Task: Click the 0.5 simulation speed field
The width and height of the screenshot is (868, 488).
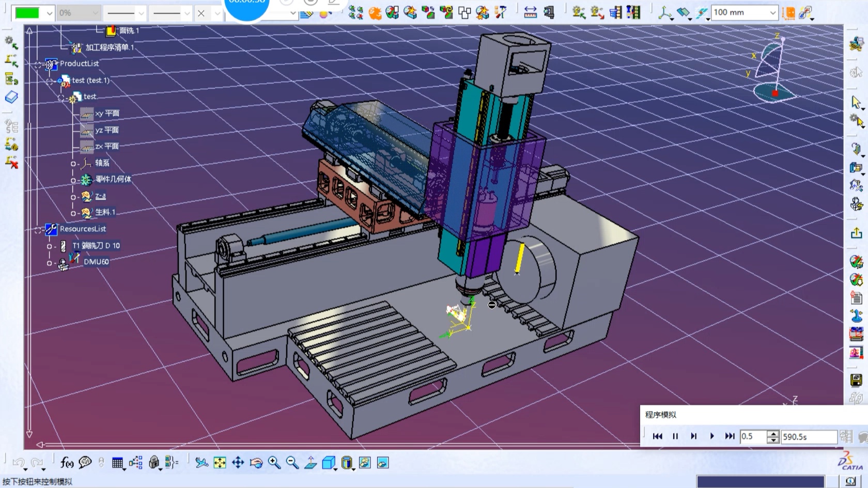Action: tap(753, 437)
